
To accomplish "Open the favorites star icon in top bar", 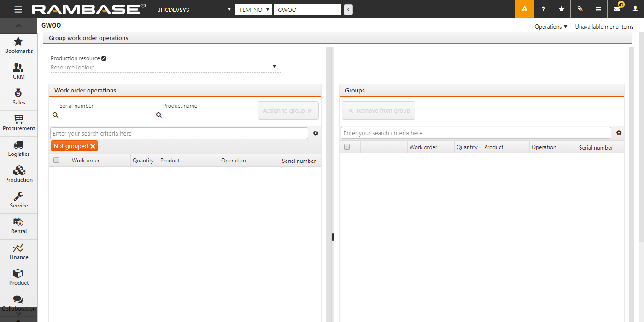I will point(561,9).
